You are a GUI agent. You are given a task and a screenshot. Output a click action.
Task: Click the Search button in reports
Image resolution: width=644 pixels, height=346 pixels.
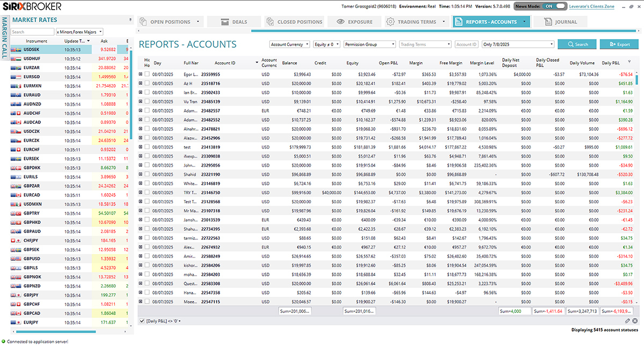click(576, 45)
